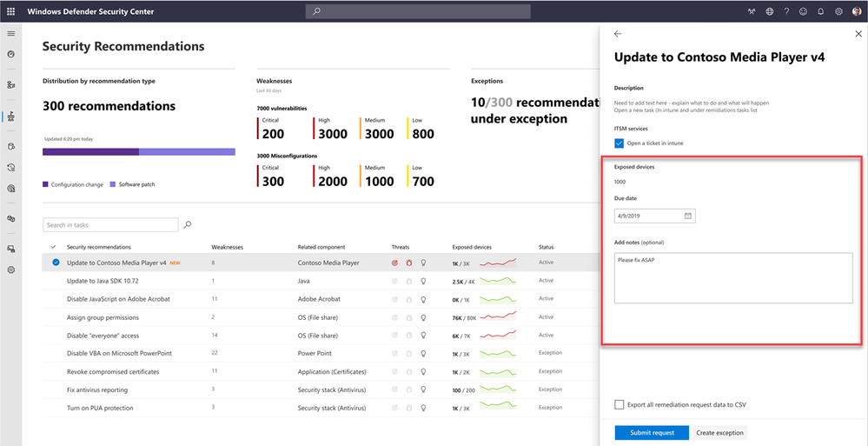Click the light purple Software patch bar segment

pos(187,152)
